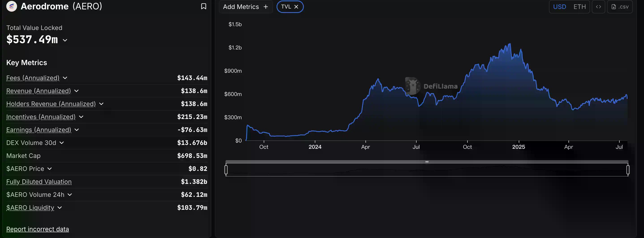
Task: Switch chart denomination to USD
Action: [559, 7]
